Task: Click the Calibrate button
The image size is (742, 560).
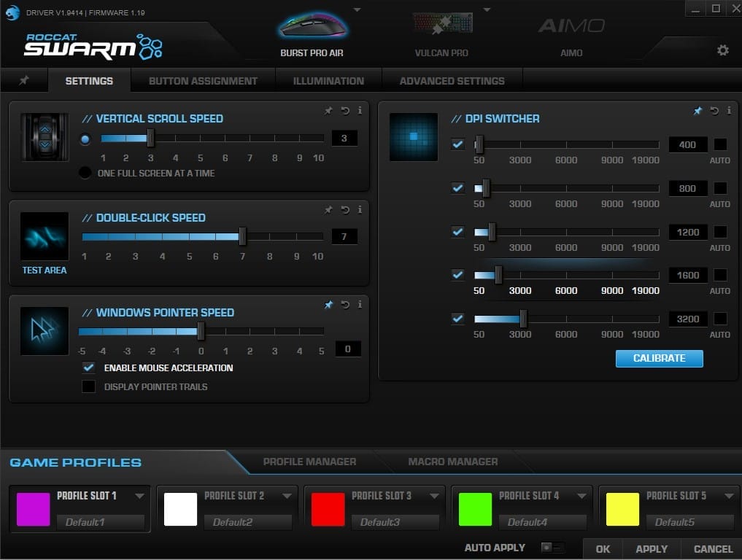Action: tap(659, 358)
